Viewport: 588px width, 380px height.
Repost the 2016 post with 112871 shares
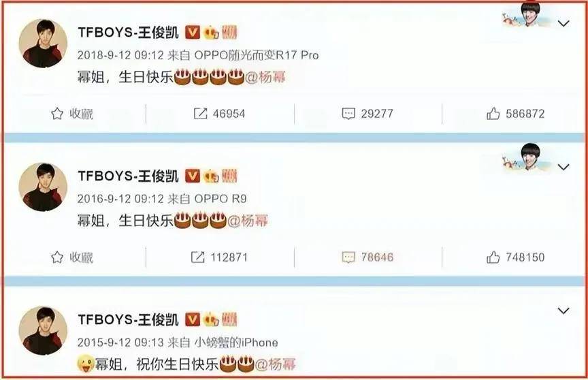(x=219, y=257)
